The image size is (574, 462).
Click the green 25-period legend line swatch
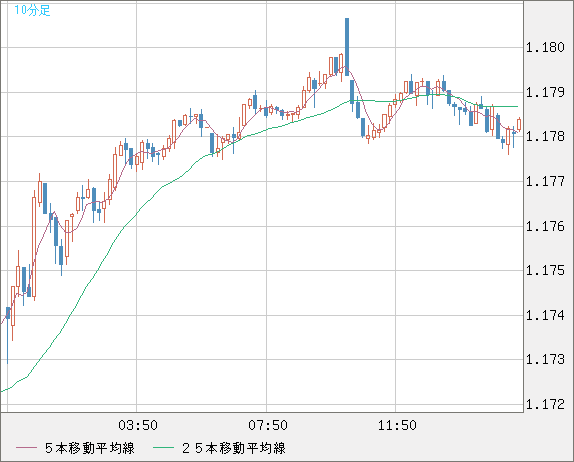coord(163,448)
